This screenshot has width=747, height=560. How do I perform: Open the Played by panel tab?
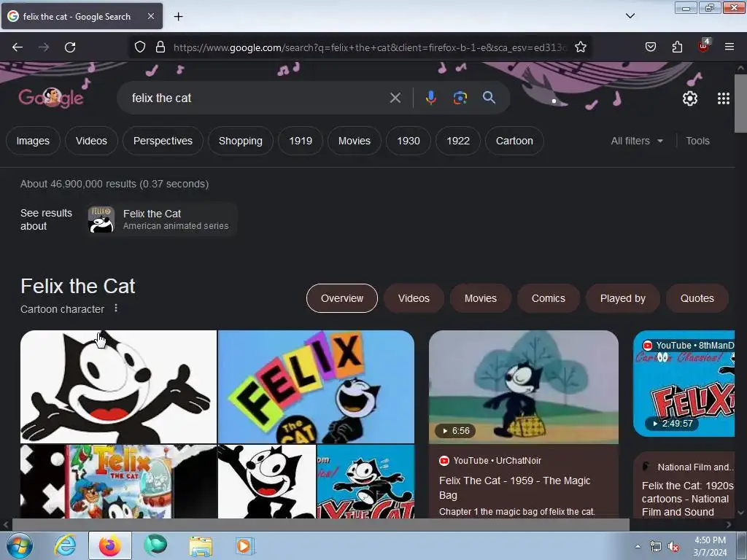coord(623,298)
